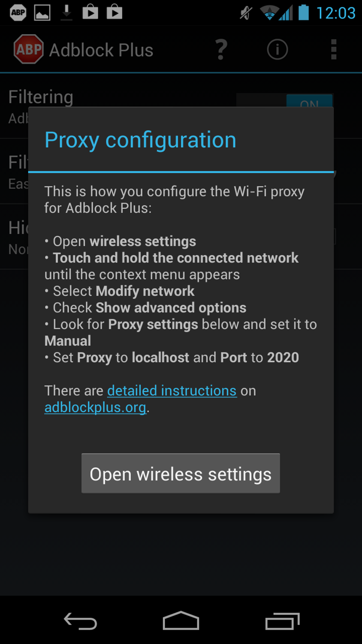The height and width of the screenshot is (644, 362).
Task: Tap the 12:03 clock in status bar
Action: tap(335, 13)
